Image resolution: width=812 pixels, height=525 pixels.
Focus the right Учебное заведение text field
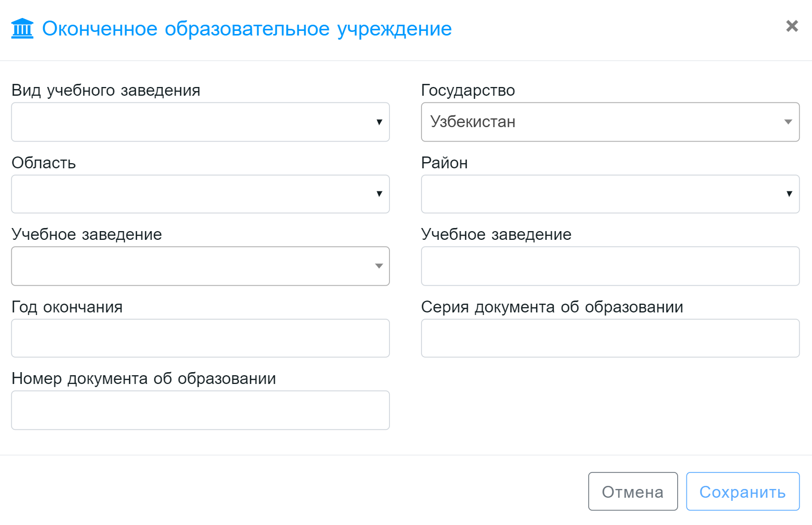click(x=610, y=266)
